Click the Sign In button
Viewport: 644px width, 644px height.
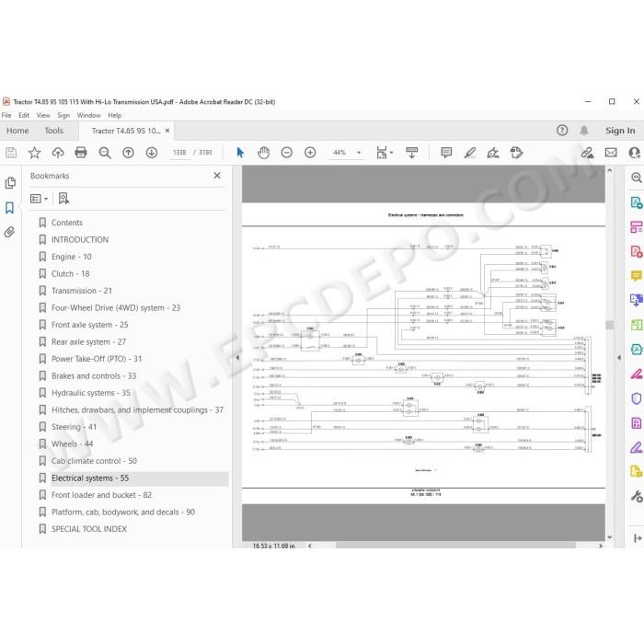click(x=620, y=131)
